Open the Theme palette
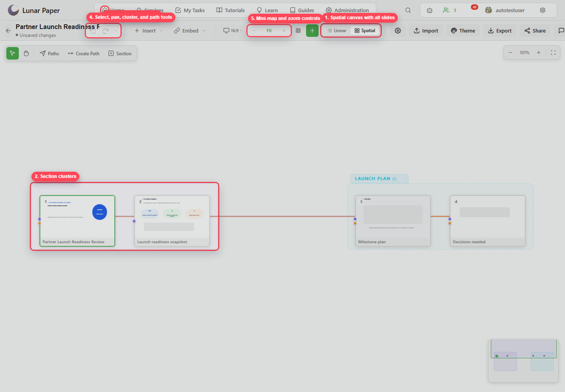This screenshot has height=392, width=565. pos(463,31)
